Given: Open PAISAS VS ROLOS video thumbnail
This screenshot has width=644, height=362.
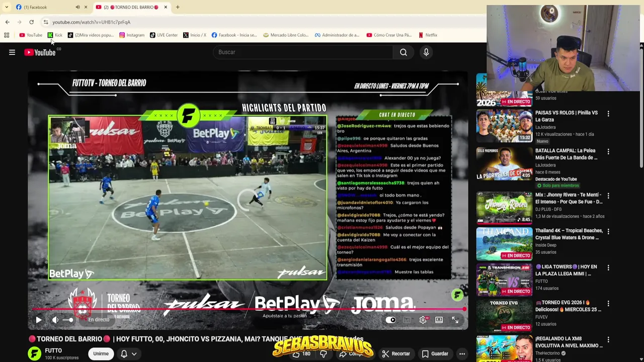Looking at the screenshot, I should click(504, 126).
